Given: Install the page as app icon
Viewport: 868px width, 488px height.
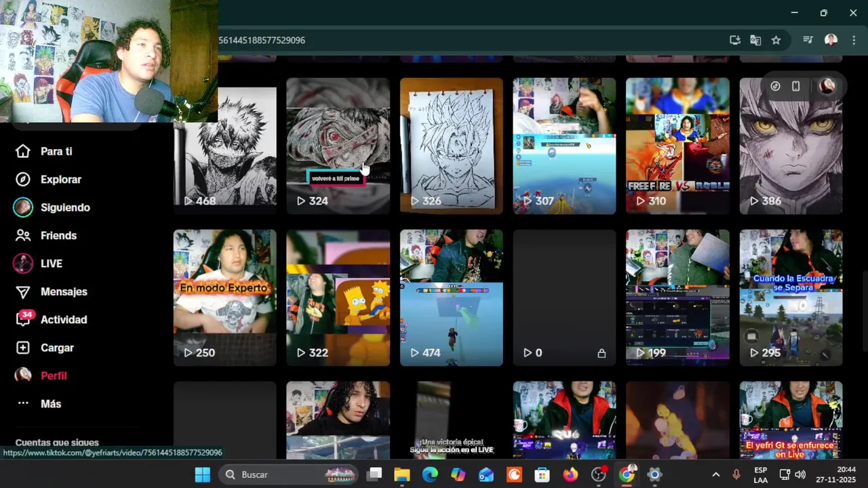Looking at the screenshot, I should click(735, 40).
